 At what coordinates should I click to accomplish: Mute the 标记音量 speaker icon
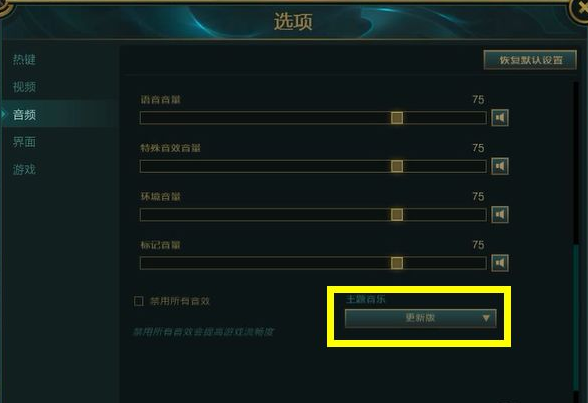pyautogui.click(x=500, y=263)
